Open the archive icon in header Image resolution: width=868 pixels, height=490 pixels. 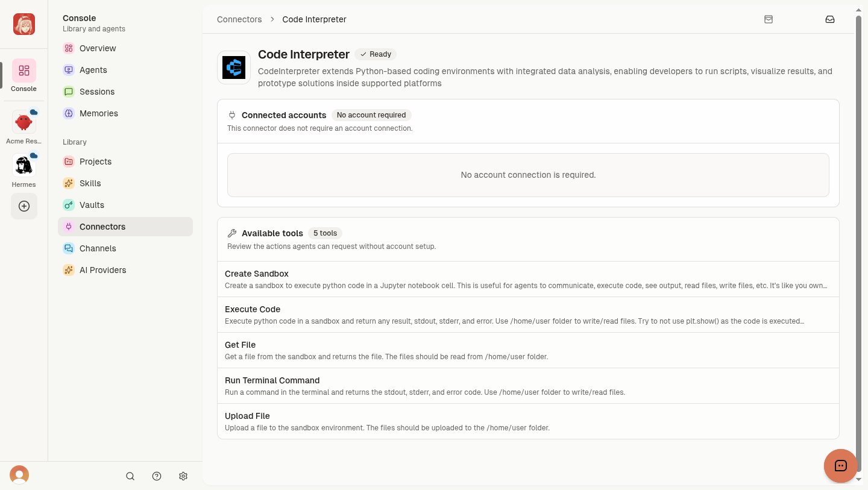pyautogui.click(x=769, y=19)
